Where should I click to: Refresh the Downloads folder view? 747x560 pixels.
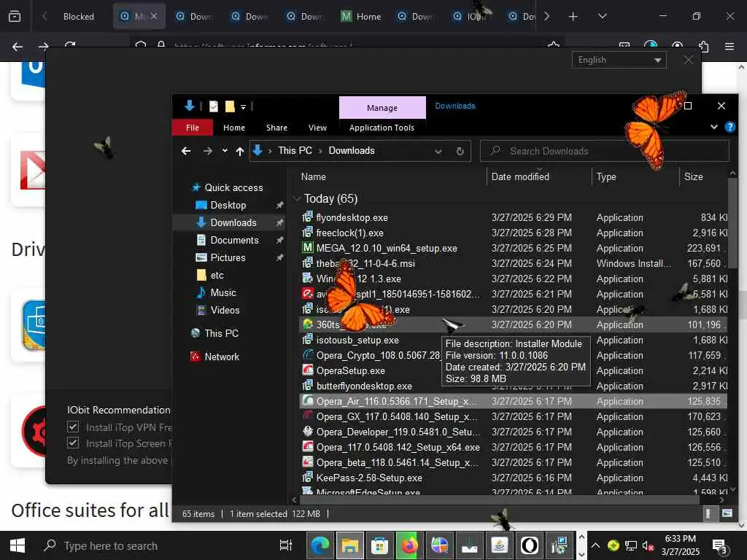460,151
